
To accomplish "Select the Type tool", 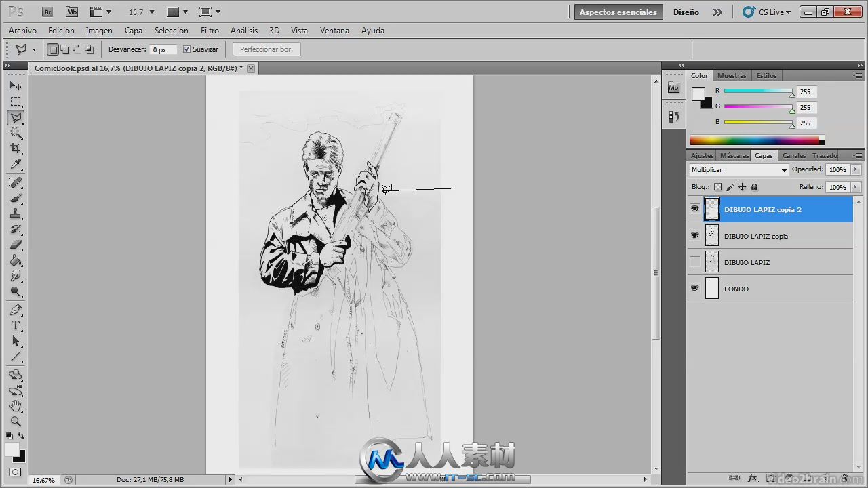I will point(16,326).
